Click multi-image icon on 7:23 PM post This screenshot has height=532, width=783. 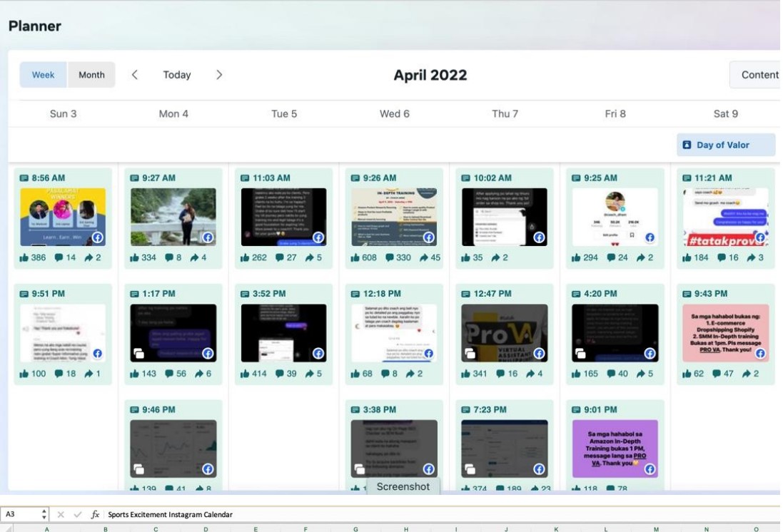pos(470,469)
